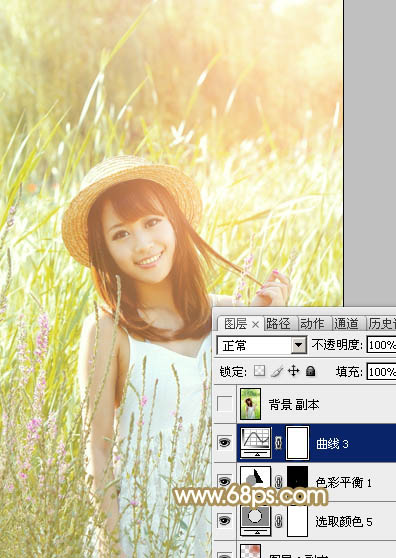Click the link icon on 曲线 3 layer
This screenshot has height=558, width=396.
click(x=279, y=443)
